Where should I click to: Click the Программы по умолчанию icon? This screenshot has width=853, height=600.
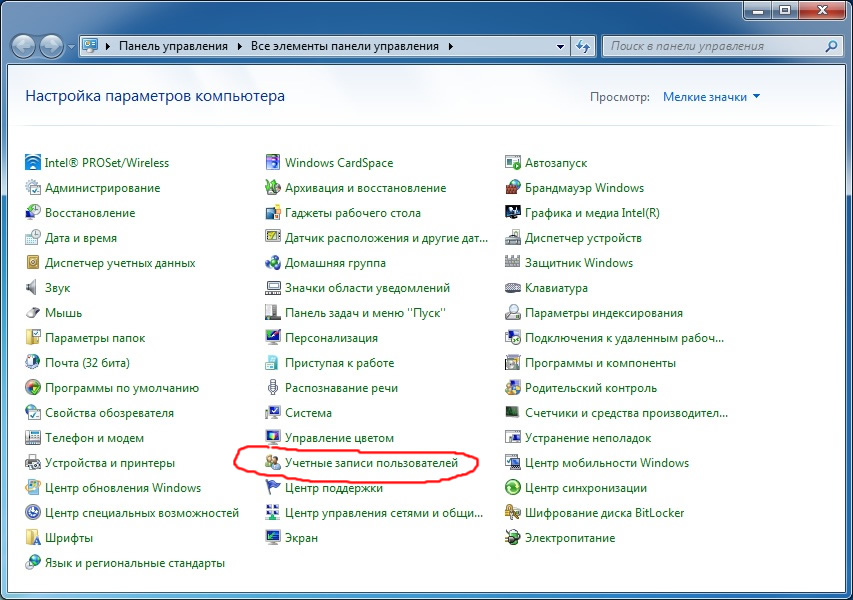[x=33, y=388]
